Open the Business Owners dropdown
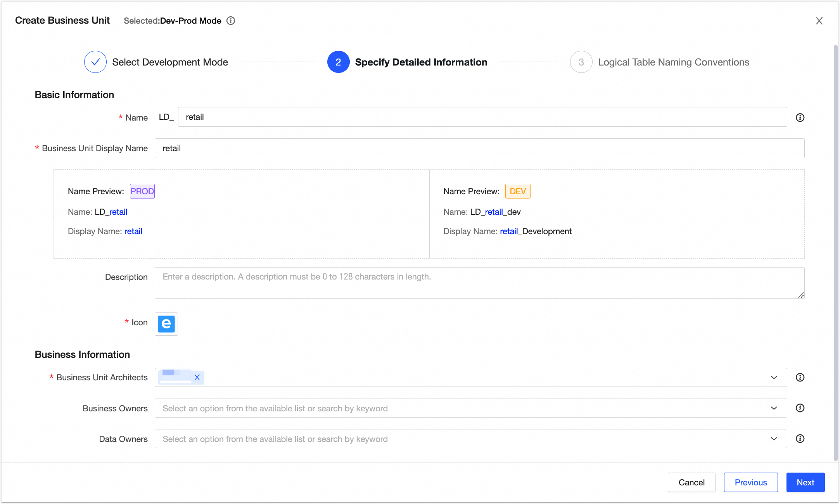The height and width of the screenshot is (504, 840). (x=470, y=408)
